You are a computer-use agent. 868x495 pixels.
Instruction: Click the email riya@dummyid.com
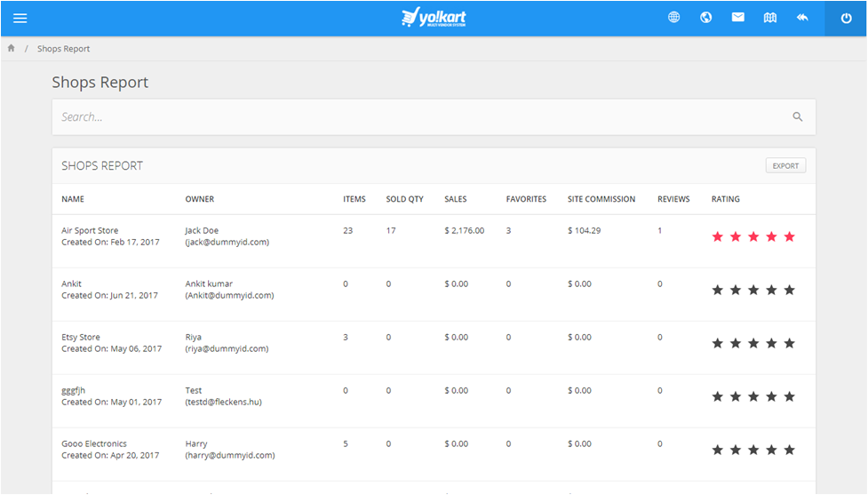(227, 348)
